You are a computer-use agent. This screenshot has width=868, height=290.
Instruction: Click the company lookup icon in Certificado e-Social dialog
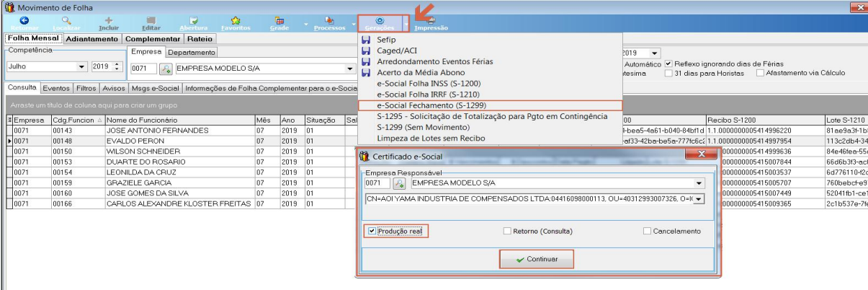pos(398,184)
